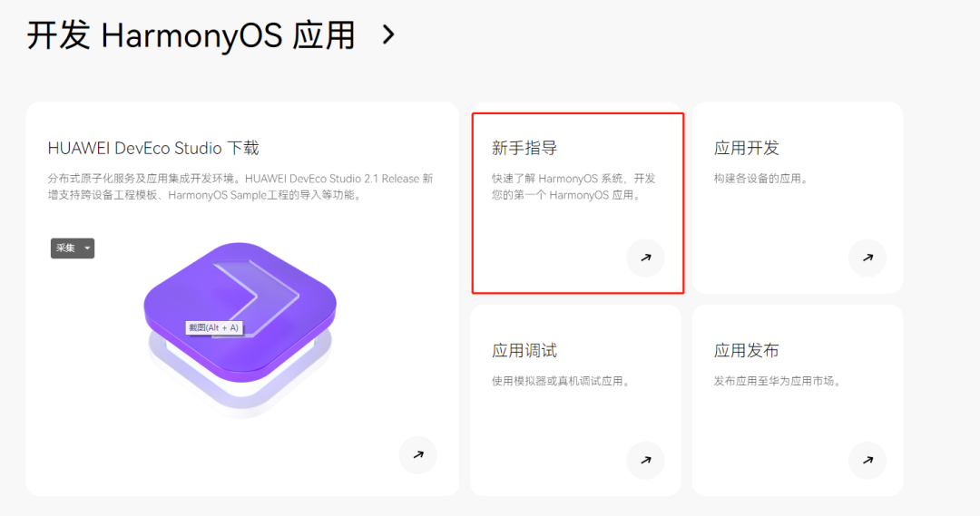Image resolution: width=980 pixels, height=516 pixels.
Task: Click the 快速了解 HarmonyOS 系统 description
Action: [x=573, y=187]
